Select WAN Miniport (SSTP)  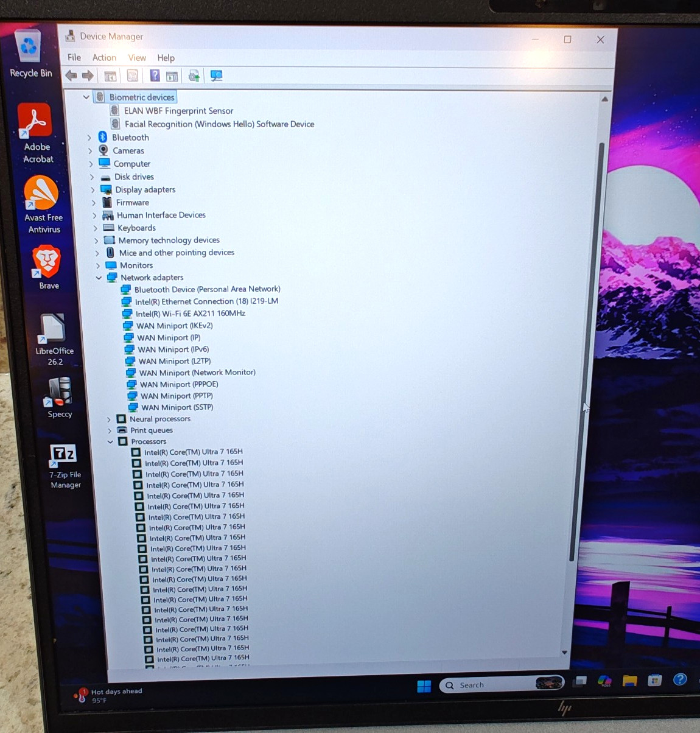click(177, 407)
